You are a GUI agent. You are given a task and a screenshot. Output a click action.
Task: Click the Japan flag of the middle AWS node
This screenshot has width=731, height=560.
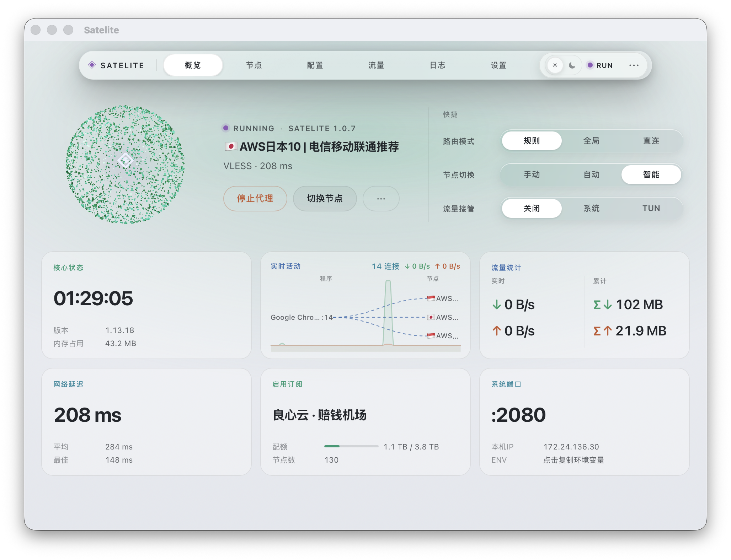click(431, 317)
